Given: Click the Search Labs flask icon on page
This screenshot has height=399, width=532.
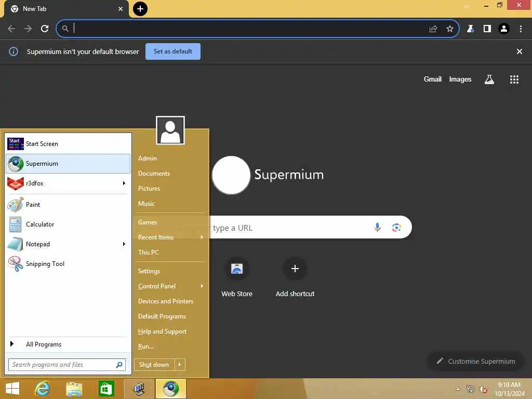Looking at the screenshot, I should pyautogui.click(x=489, y=79).
